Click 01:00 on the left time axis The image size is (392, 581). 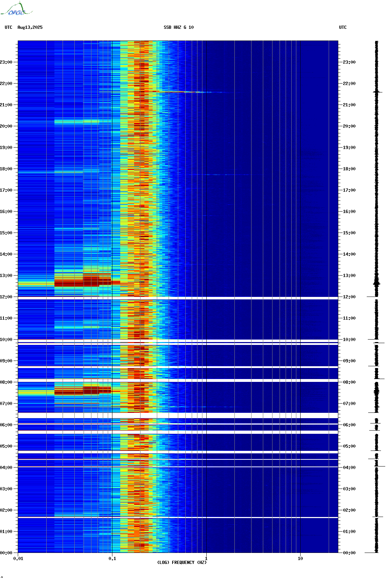pyautogui.click(x=6, y=532)
